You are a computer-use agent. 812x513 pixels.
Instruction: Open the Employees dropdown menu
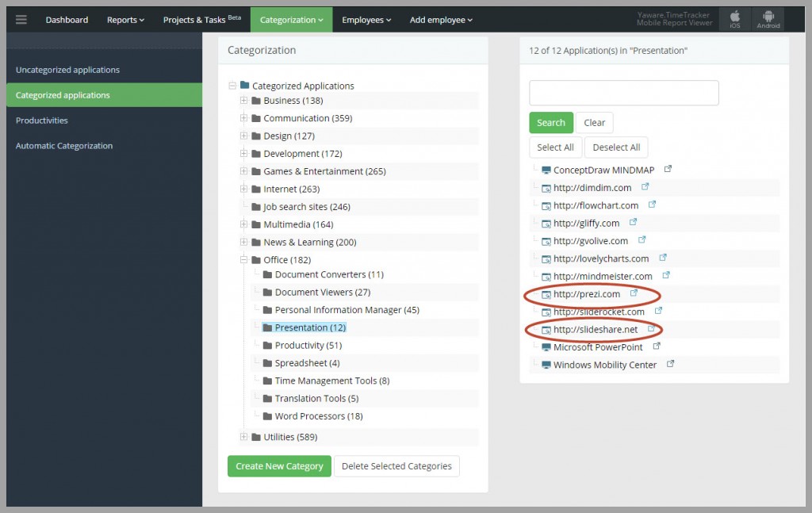[366, 20]
